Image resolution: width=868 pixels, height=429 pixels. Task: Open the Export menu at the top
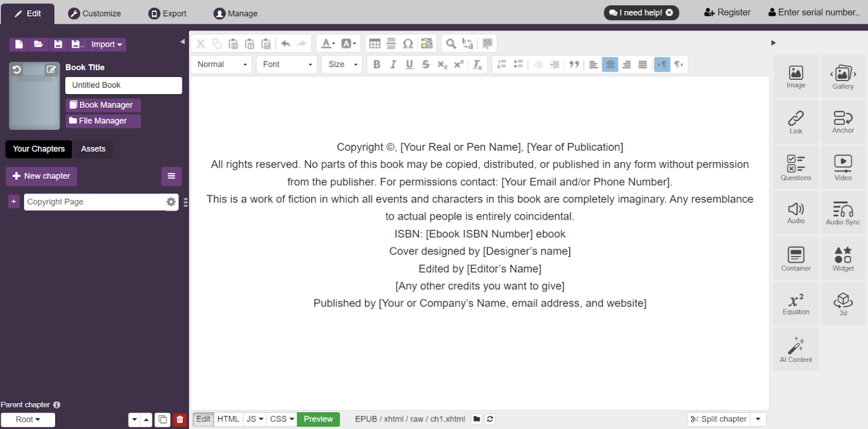tap(167, 12)
